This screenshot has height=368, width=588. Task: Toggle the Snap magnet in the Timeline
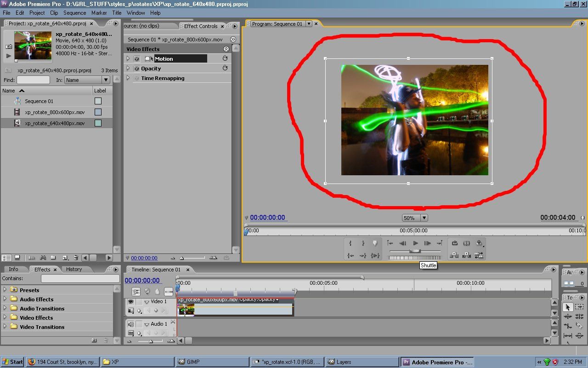(135, 291)
